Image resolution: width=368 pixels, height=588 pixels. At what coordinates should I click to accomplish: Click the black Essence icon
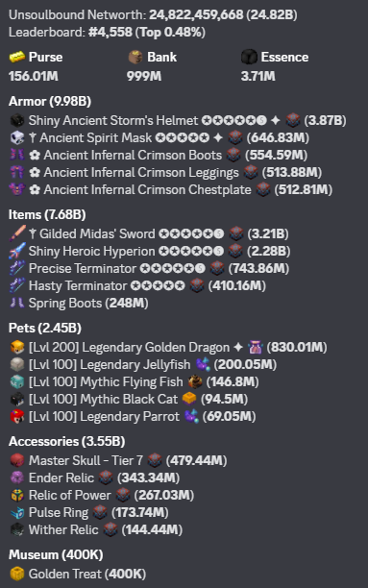click(249, 57)
